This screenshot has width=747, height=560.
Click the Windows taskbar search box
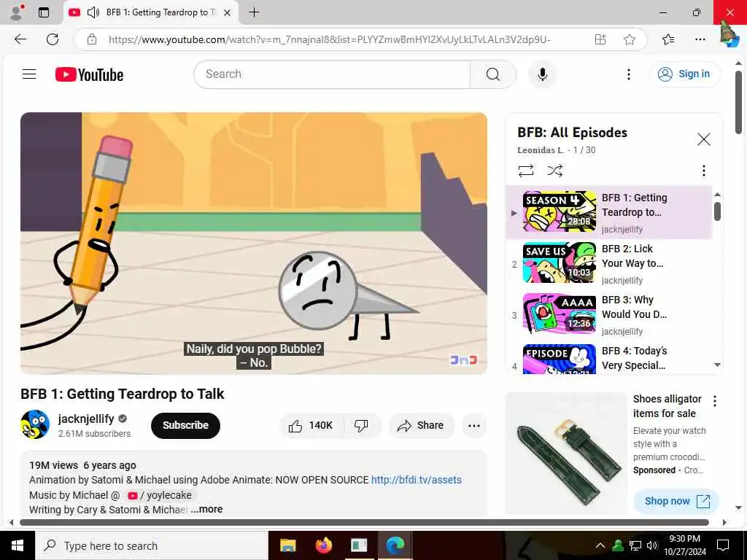pos(152,545)
